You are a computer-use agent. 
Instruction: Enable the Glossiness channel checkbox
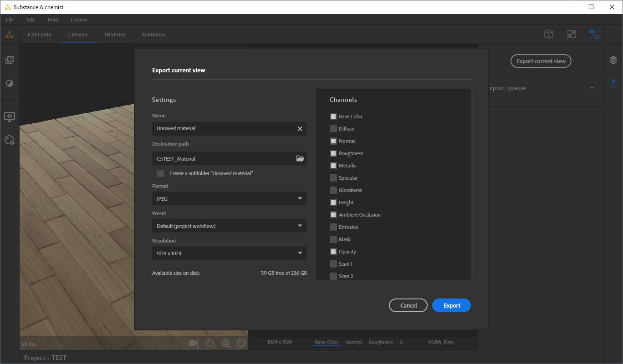click(x=333, y=190)
